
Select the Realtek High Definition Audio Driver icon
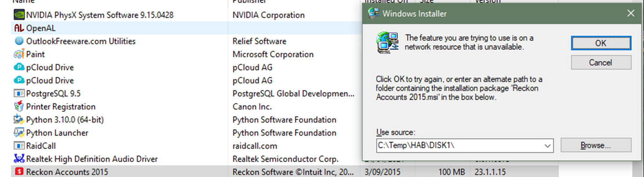click(19, 159)
